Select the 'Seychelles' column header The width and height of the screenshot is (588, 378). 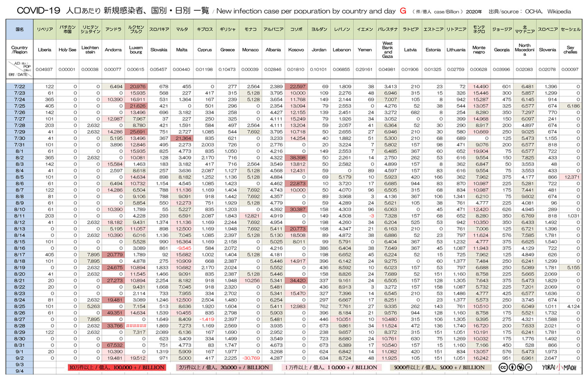click(x=570, y=49)
